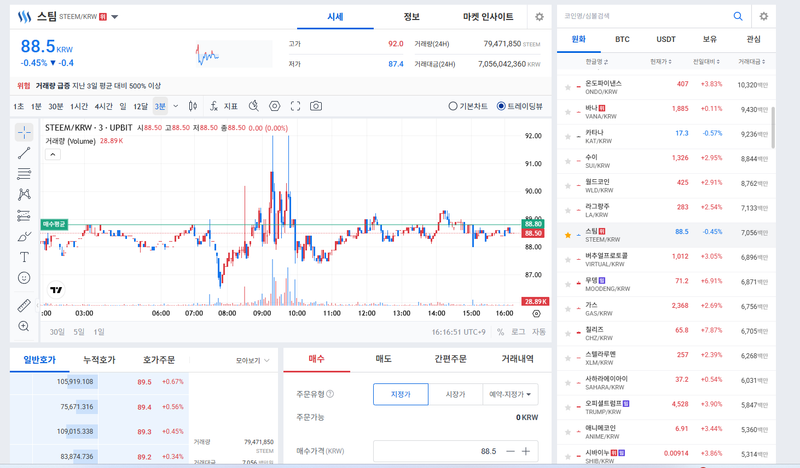Set chart range to 30일
This screenshot has width=800, height=468.
[x=57, y=331]
